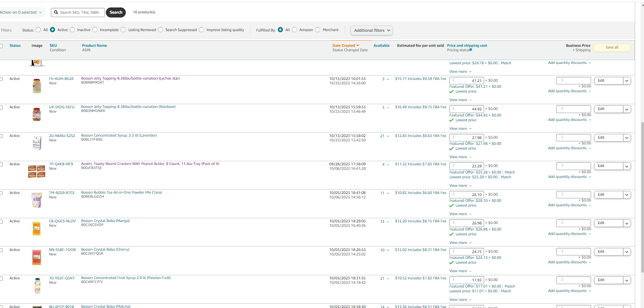Click the 26.98 price input field
This screenshot has height=308, width=644.
[467, 223]
